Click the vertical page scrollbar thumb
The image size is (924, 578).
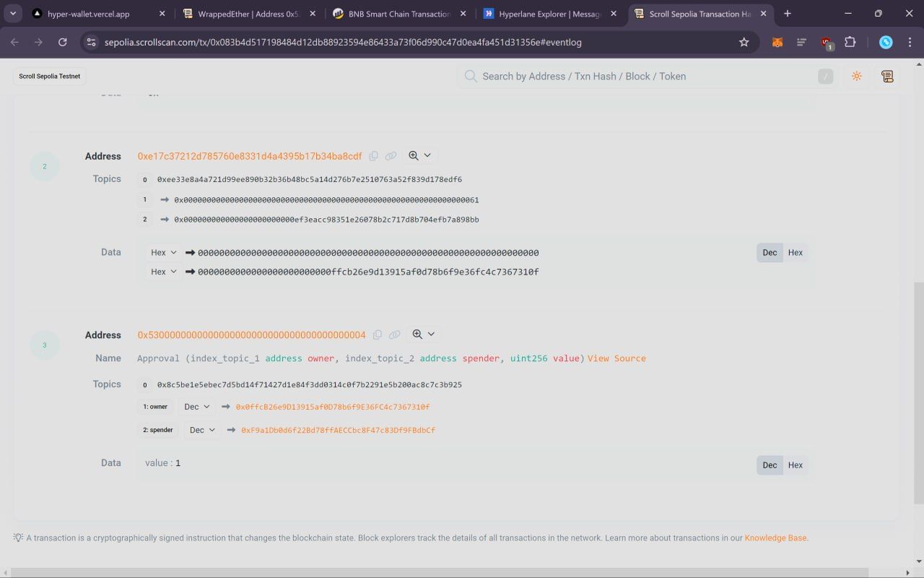point(918,393)
